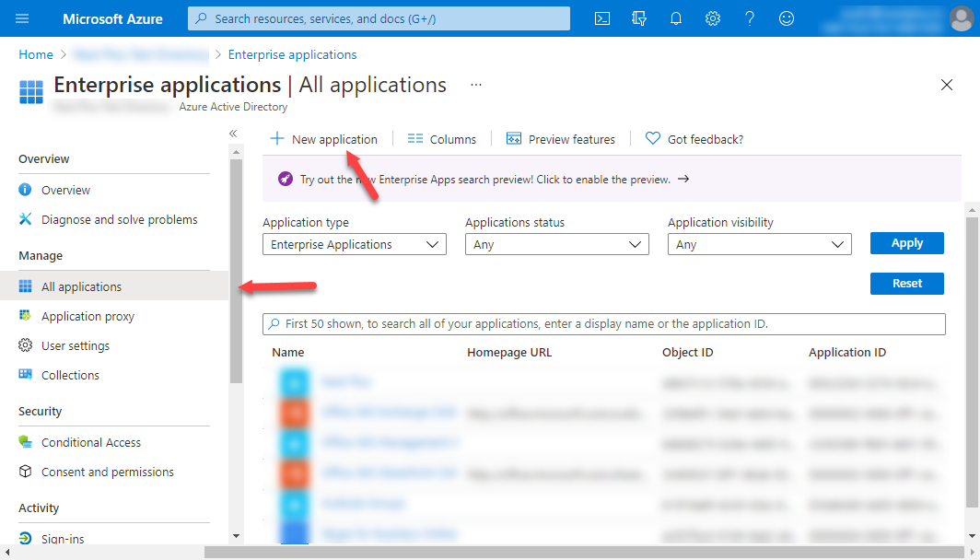This screenshot has height=560, width=980.
Task: Click Home in the breadcrumb
Action: tap(36, 54)
